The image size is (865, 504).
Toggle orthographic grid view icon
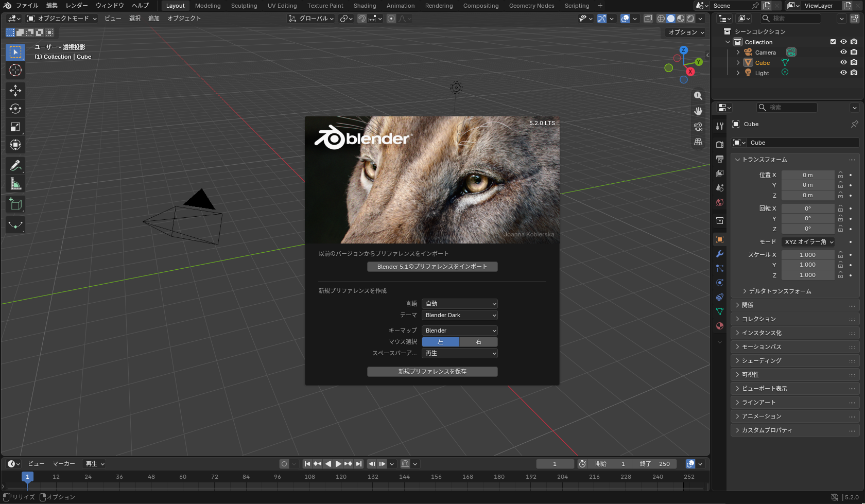point(698,142)
